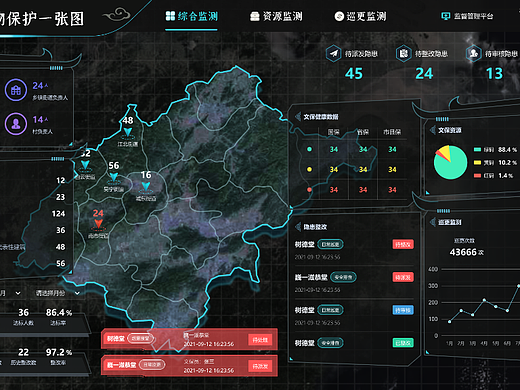520x390 pixels.
Task: Click the status button on lower red alert card
Action: (260, 366)
